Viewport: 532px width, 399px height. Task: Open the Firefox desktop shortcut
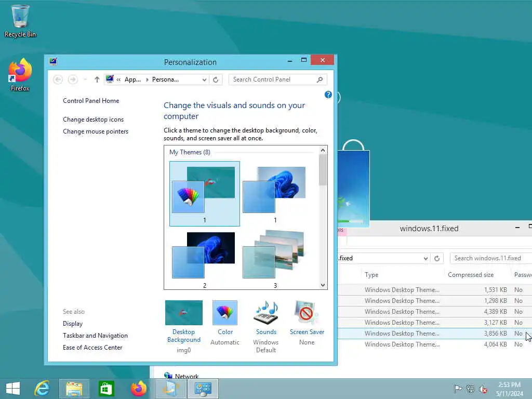(20, 75)
